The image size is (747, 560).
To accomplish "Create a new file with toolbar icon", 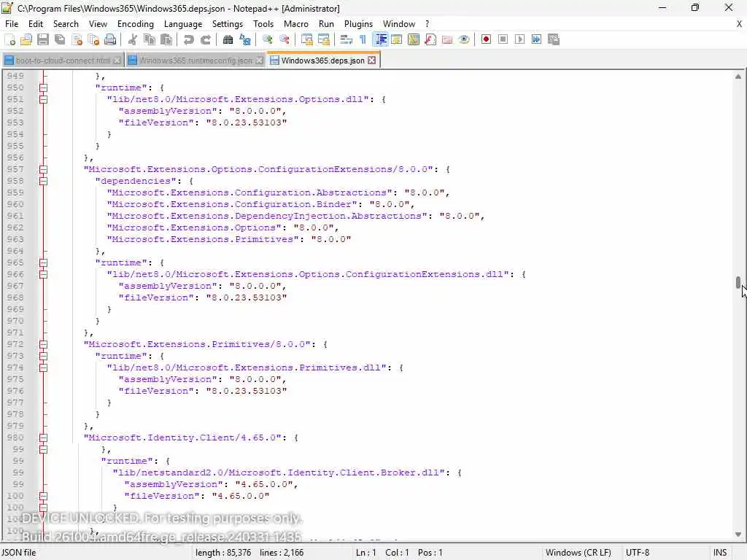I will point(10,39).
